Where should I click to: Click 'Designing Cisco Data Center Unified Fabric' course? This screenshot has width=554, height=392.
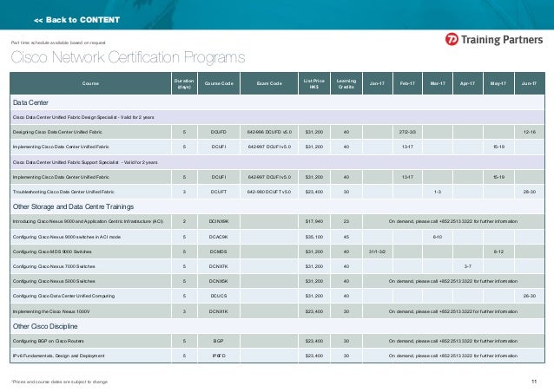point(57,132)
